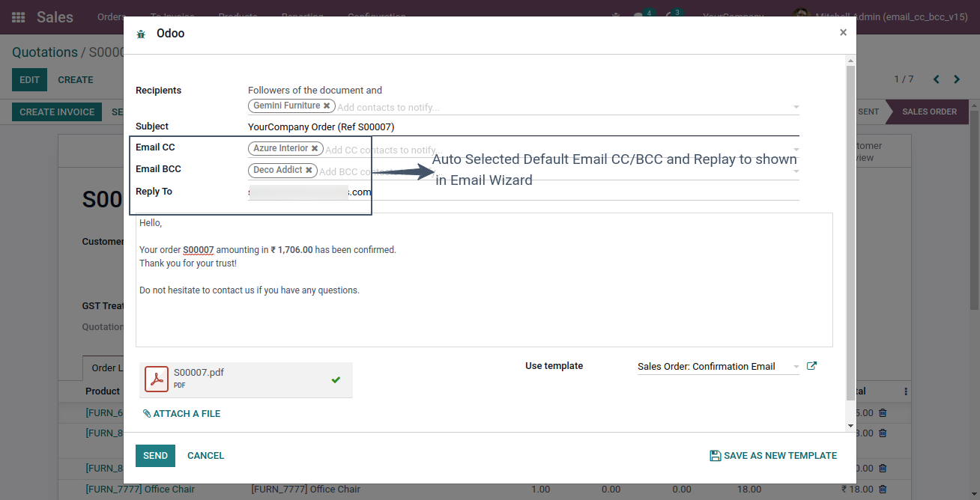This screenshot has width=980, height=500.
Task: Remove Azure Interior from Email CC
Action: (315, 149)
